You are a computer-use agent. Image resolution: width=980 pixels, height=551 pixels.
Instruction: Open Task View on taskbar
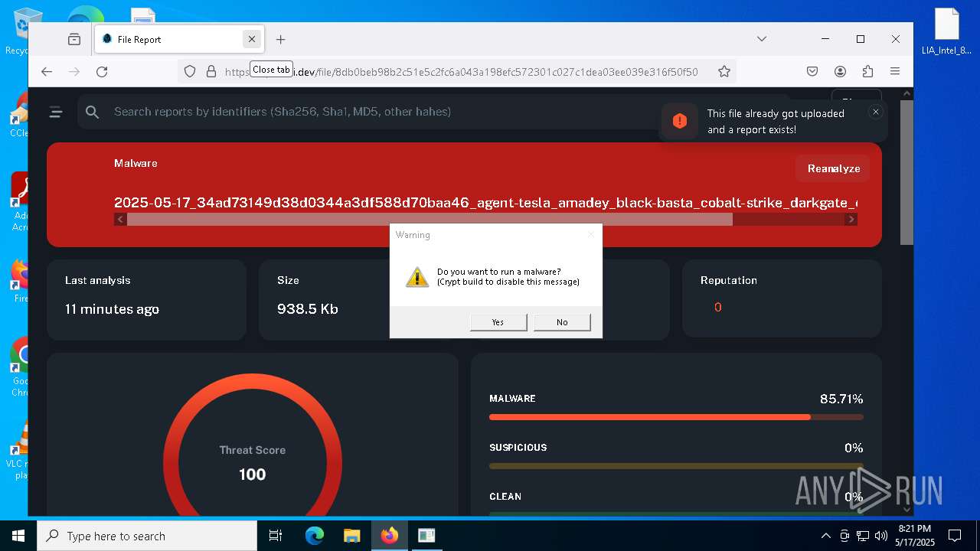pyautogui.click(x=276, y=536)
